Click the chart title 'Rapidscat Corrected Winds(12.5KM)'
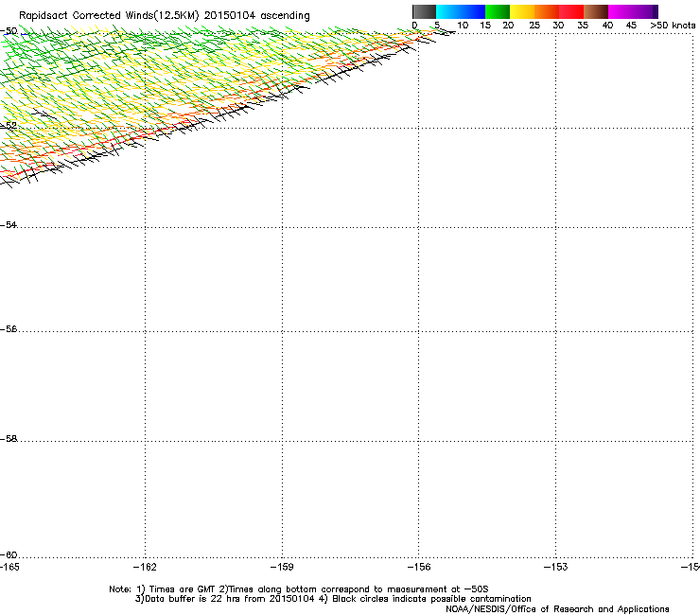The image size is (700, 615). [109, 16]
